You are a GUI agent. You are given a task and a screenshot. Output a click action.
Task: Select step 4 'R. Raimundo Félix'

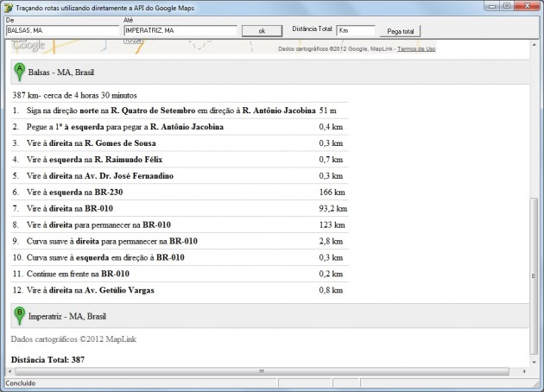coord(180,160)
